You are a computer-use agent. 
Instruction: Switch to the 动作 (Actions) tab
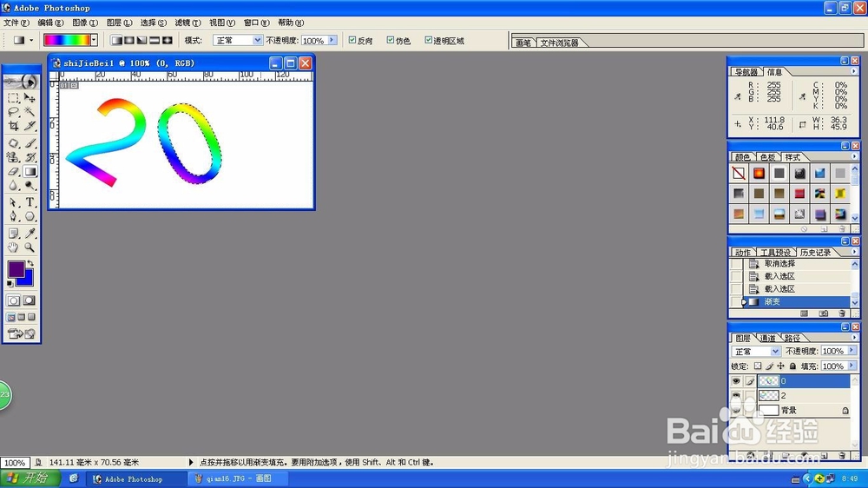click(742, 252)
